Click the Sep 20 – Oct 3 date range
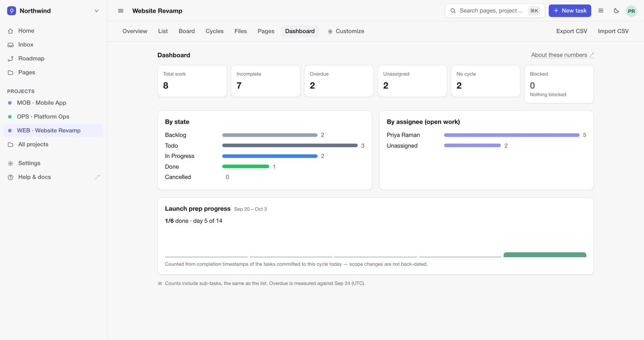Screen dimensions: 644x340 (250, 209)
